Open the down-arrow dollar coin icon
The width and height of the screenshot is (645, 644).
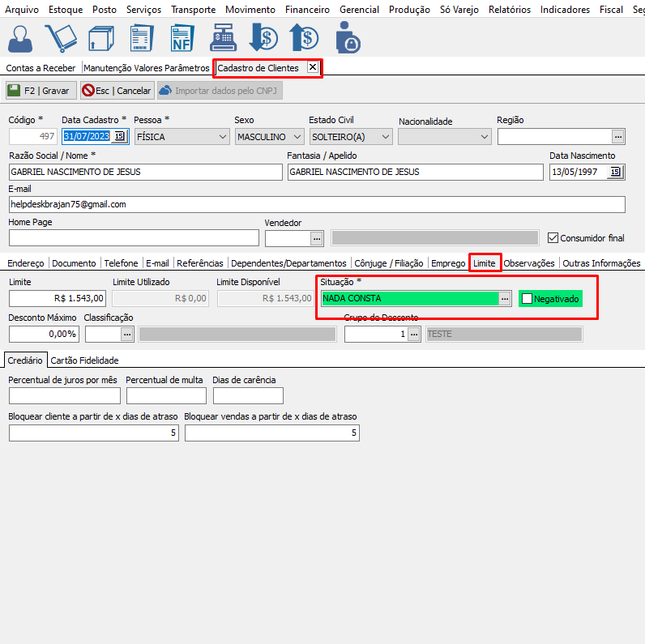[x=263, y=38]
